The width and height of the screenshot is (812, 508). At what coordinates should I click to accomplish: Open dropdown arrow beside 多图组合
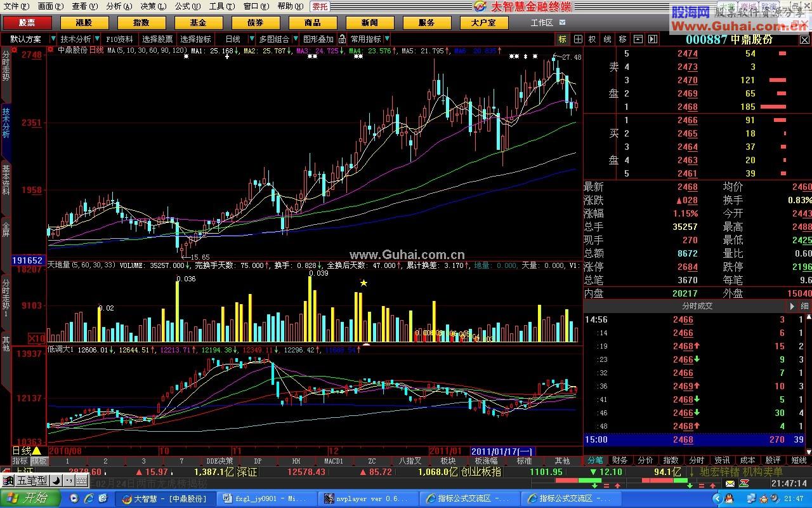(x=296, y=39)
